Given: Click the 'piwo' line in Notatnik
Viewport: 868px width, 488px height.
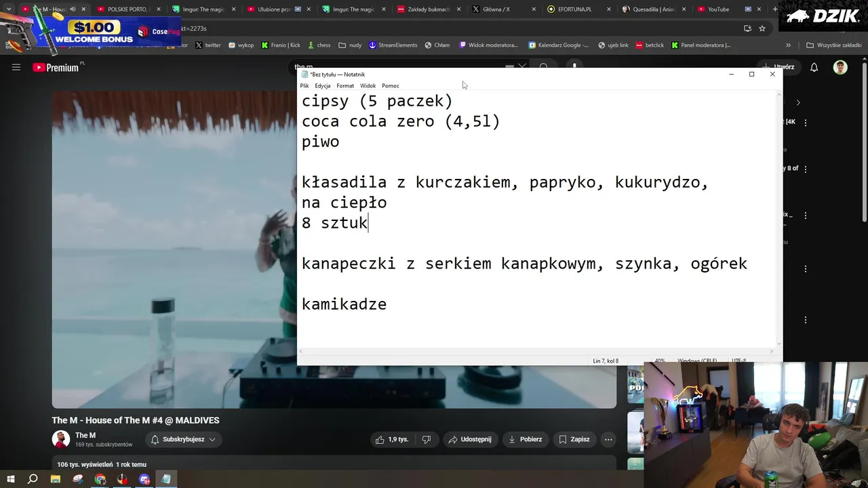Looking at the screenshot, I should point(321,142).
